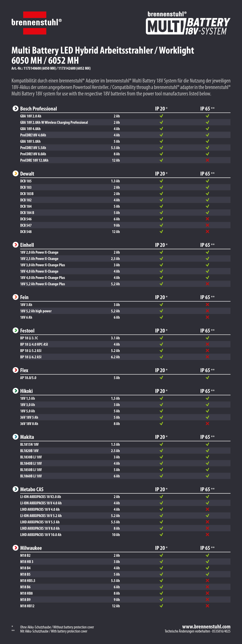This screenshot has width=242, height=644.
Task: Click the green arrow icon beside Festool
Action: (x=16, y=330)
